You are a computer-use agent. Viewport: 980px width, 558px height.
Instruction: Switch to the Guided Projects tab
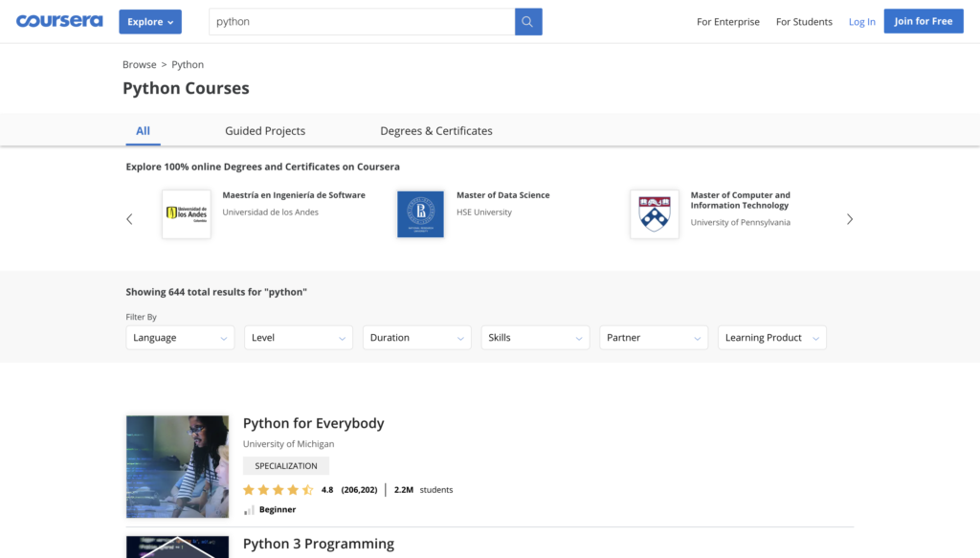click(265, 130)
